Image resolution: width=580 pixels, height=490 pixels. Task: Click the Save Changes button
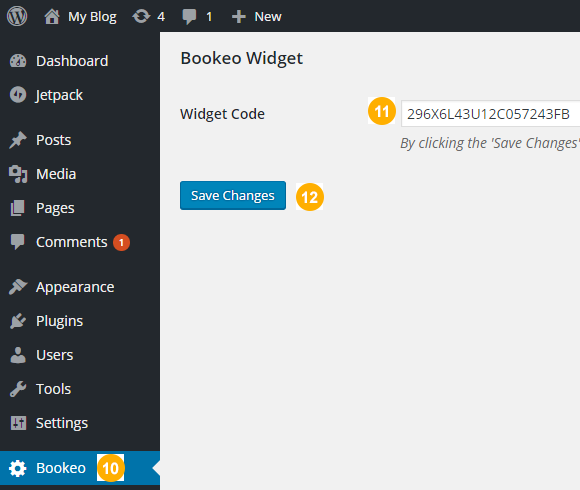point(233,195)
